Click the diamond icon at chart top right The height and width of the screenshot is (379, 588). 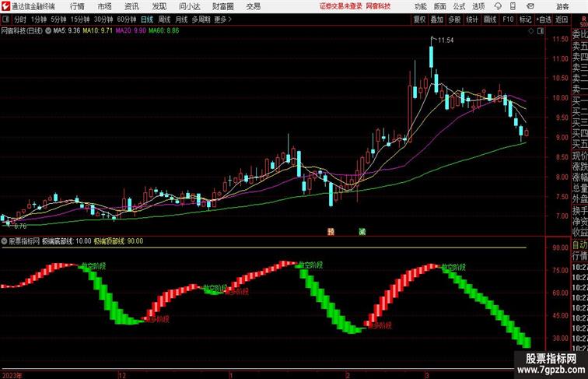click(x=531, y=31)
